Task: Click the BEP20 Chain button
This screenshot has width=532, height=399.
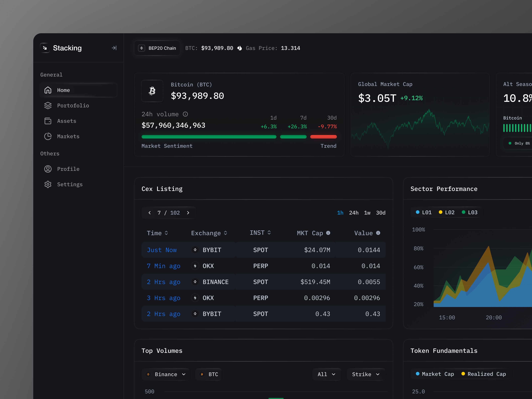Action: 157,48
